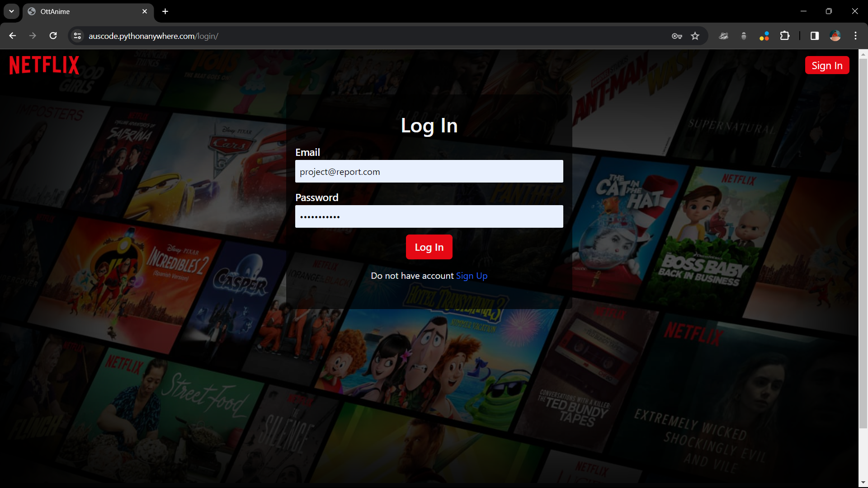Open the saved passwords key icon
The width and height of the screenshot is (868, 488).
click(676, 36)
